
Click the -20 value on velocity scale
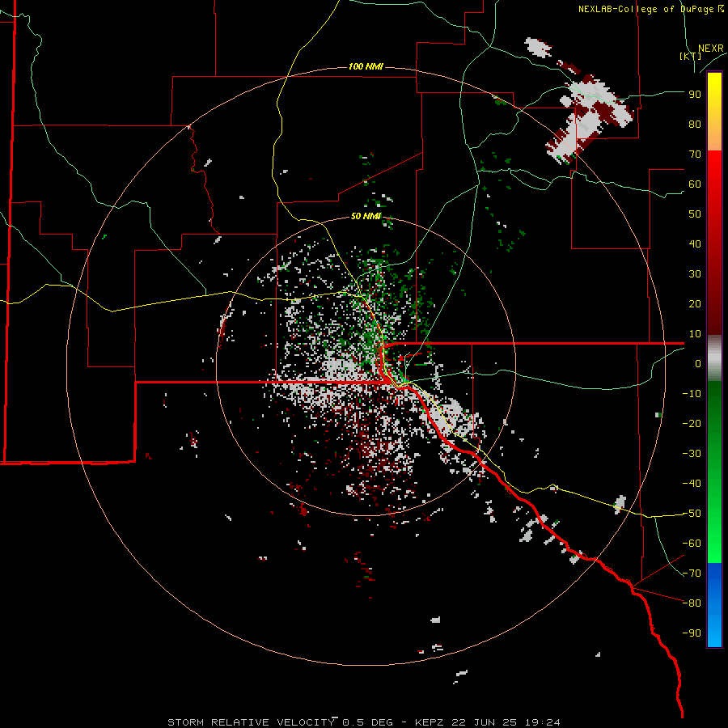[692, 423]
